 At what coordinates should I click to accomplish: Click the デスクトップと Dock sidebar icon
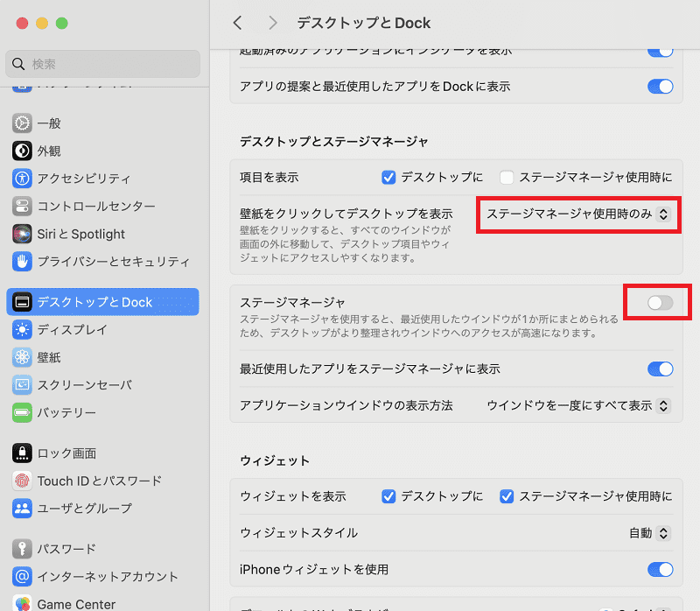22,302
